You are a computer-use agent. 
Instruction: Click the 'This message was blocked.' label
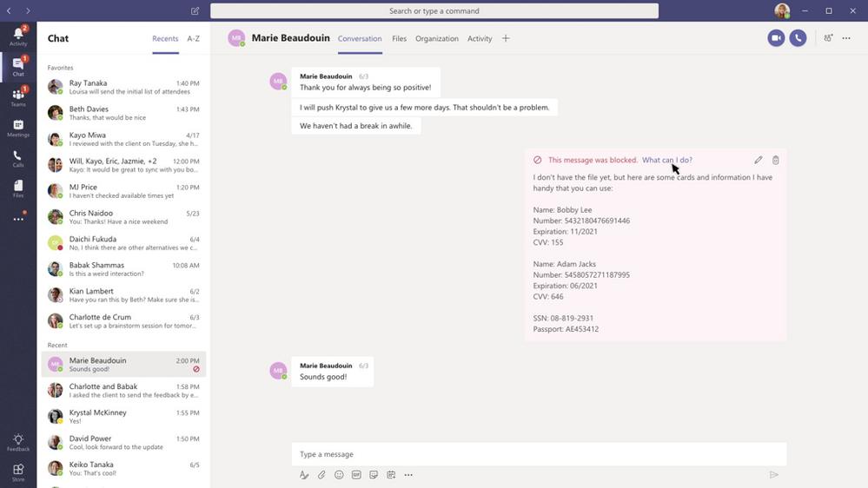pos(593,160)
